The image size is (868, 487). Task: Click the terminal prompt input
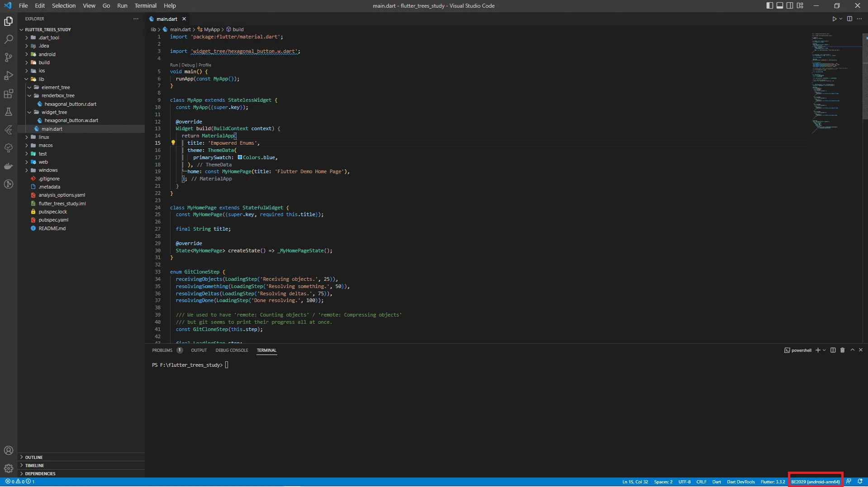(227, 365)
